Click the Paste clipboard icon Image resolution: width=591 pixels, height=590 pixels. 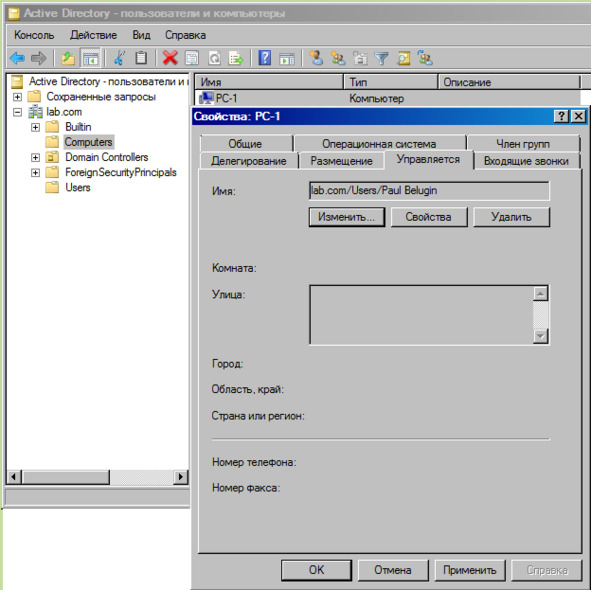tap(141, 58)
